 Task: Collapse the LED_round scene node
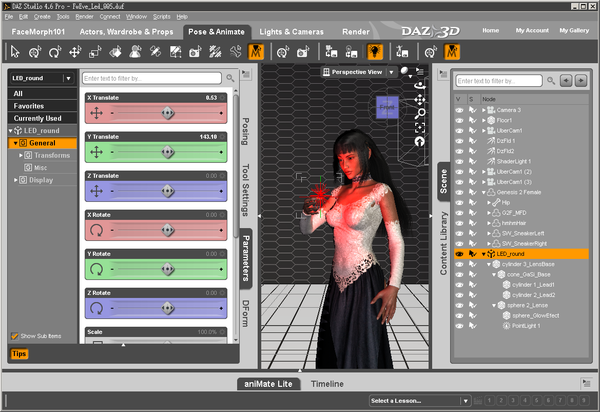pyautogui.click(x=484, y=254)
